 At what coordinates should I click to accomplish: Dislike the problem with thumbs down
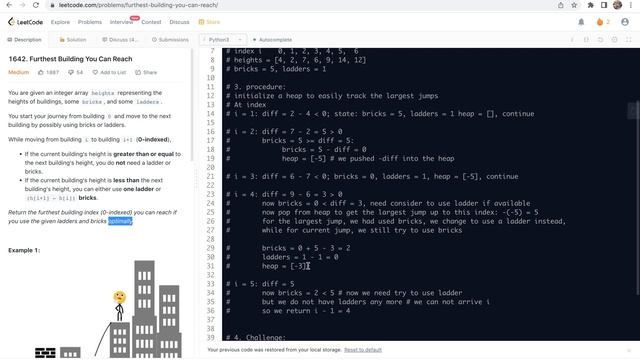coord(75,72)
